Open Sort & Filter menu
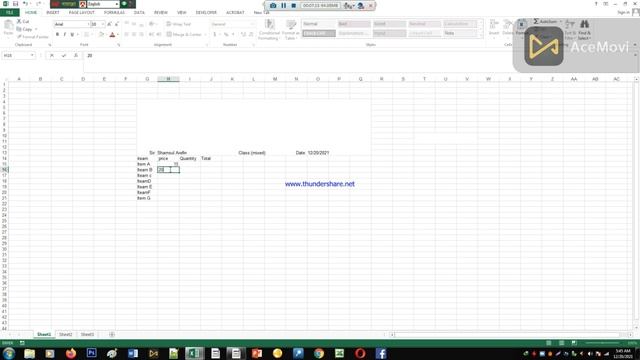The width and height of the screenshot is (640, 360). [570, 29]
